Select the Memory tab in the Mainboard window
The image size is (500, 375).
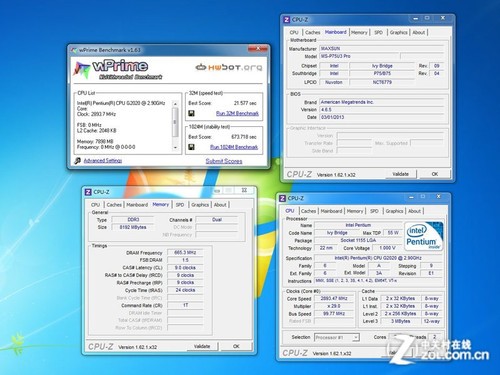click(359, 32)
